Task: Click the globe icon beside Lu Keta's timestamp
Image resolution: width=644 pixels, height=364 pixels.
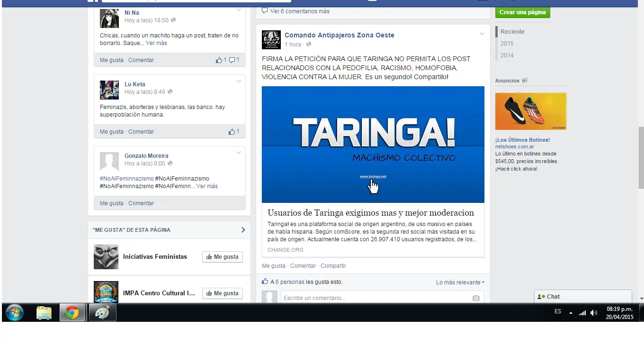Action: [170, 92]
